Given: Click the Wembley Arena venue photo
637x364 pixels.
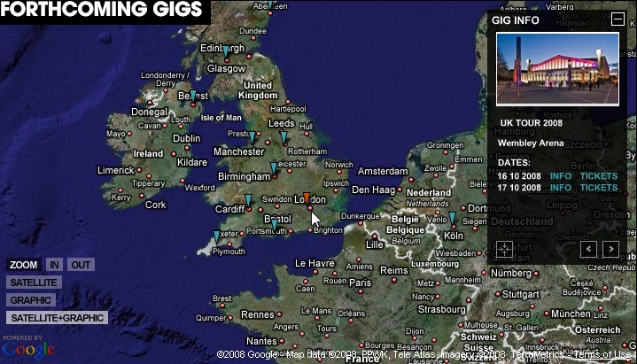Looking at the screenshot, I should 558,69.
